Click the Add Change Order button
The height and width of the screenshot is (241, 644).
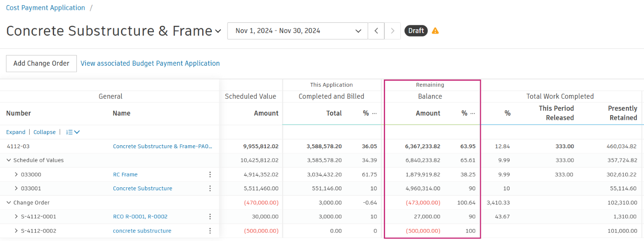pyautogui.click(x=41, y=64)
